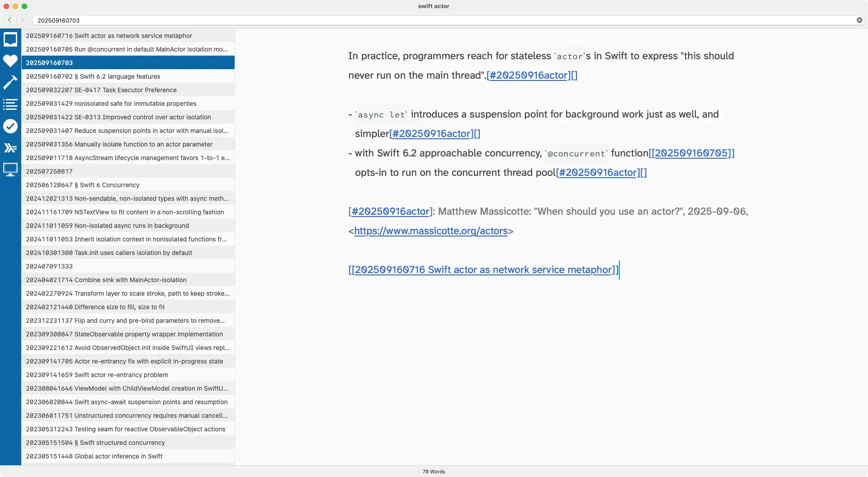Open note Task.init uses callers isolation by default
The width and height of the screenshot is (868, 477).
[128, 253]
